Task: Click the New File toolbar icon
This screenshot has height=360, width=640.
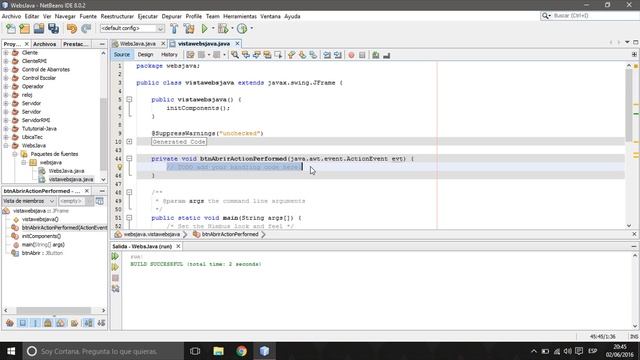Action: pyautogui.click(x=11, y=29)
